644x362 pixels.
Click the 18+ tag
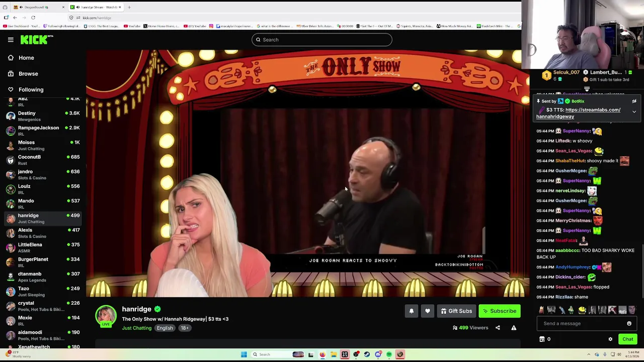pos(185,328)
